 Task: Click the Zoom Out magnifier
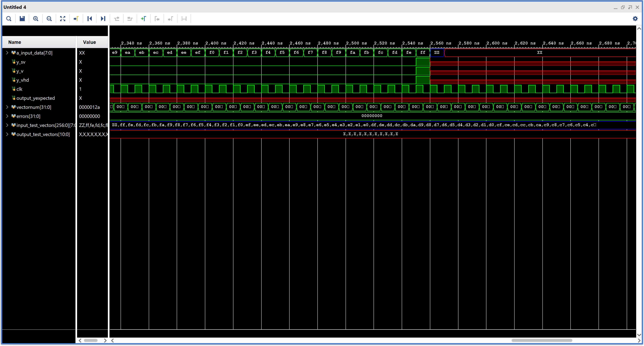(x=49, y=19)
